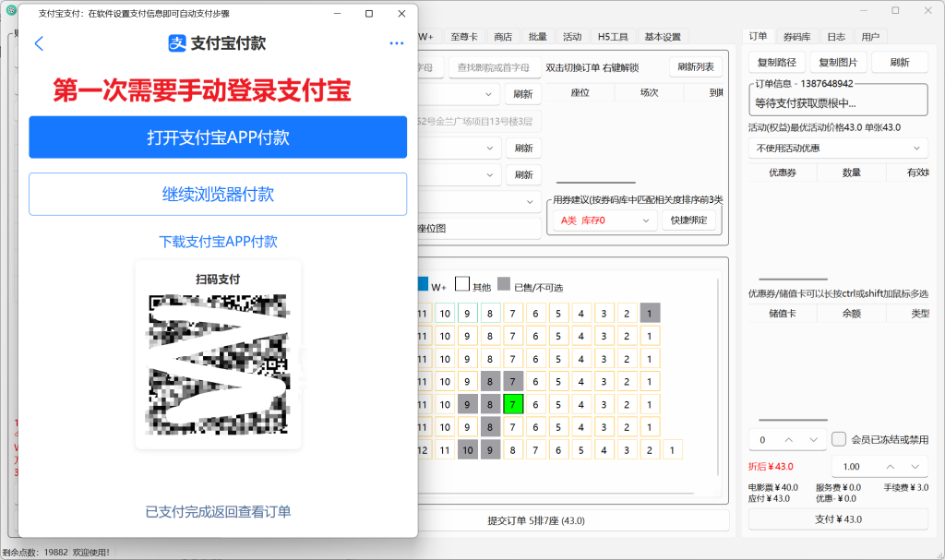This screenshot has height=560, width=945.
Task: Go to the 批量 tab
Action: (x=538, y=37)
